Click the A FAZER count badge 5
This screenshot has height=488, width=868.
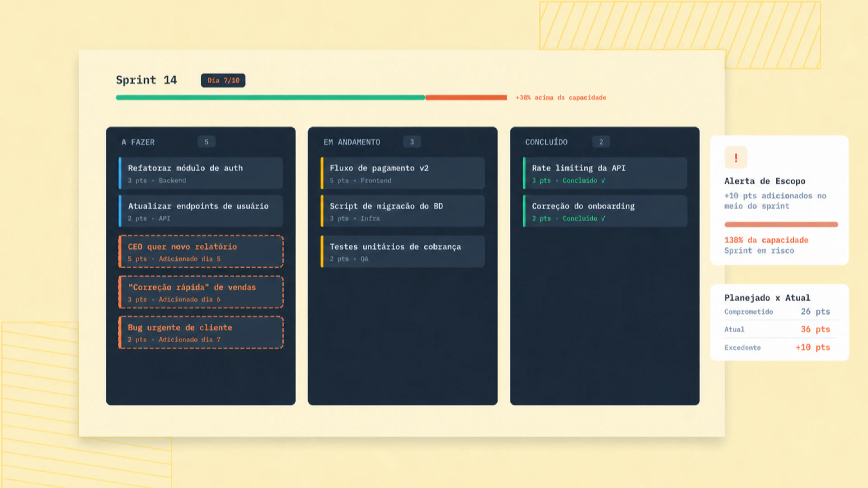(206, 142)
